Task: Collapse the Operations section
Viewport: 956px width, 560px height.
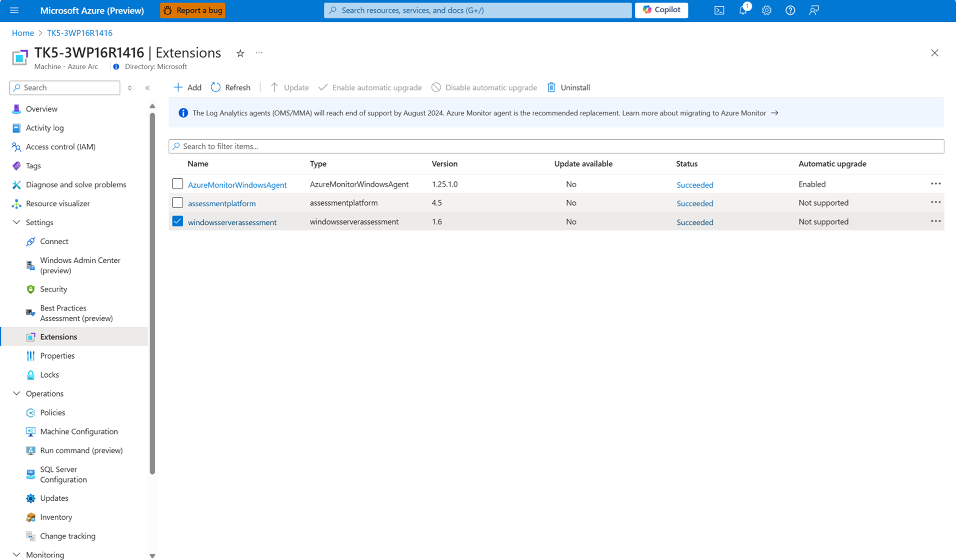Action: click(x=17, y=393)
